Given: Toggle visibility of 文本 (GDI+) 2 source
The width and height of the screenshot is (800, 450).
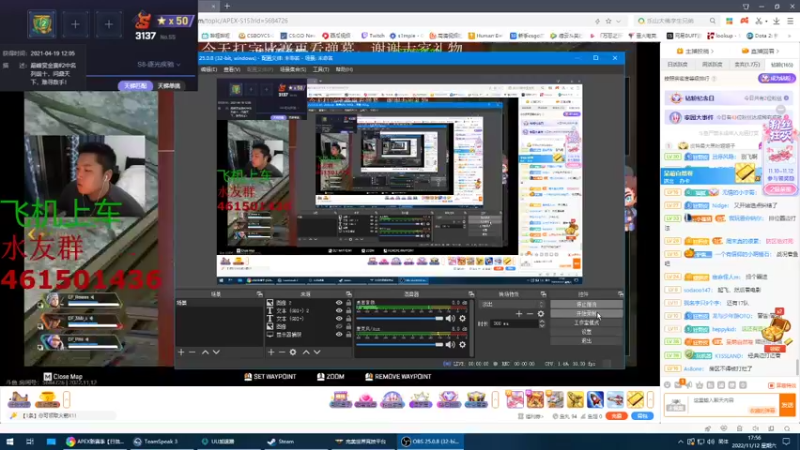Looking at the screenshot, I should tap(339, 311).
